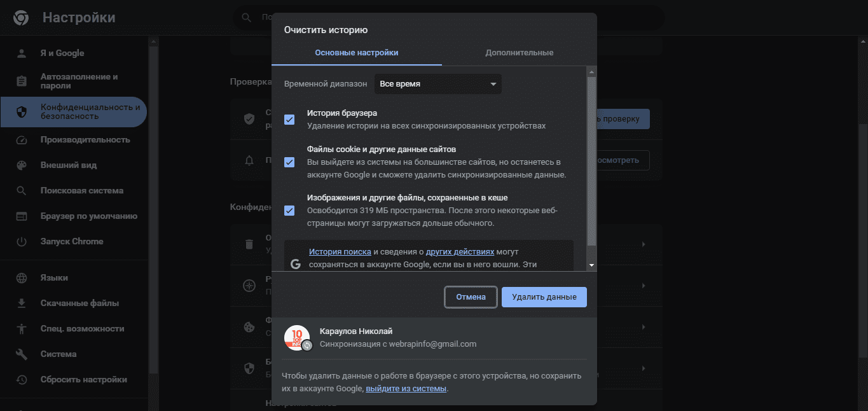
Task: Click the download icon for Скачанные файлы
Action: (x=22, y=303)
